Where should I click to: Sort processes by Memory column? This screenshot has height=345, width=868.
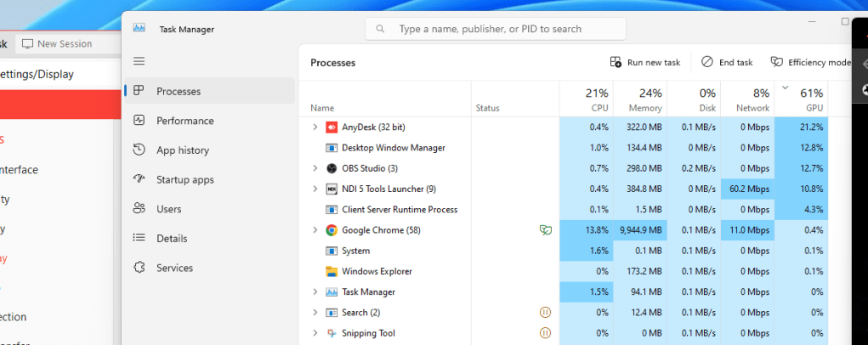pos(640,99)
